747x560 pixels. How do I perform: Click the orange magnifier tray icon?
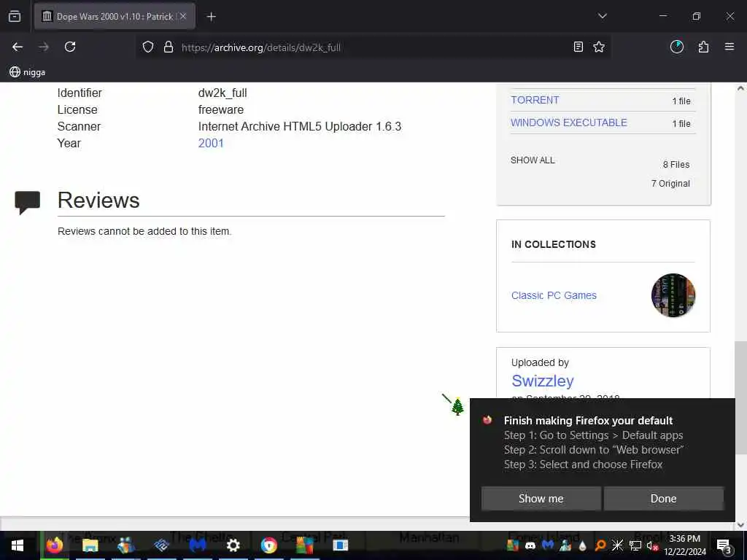(x=600, y=545)
